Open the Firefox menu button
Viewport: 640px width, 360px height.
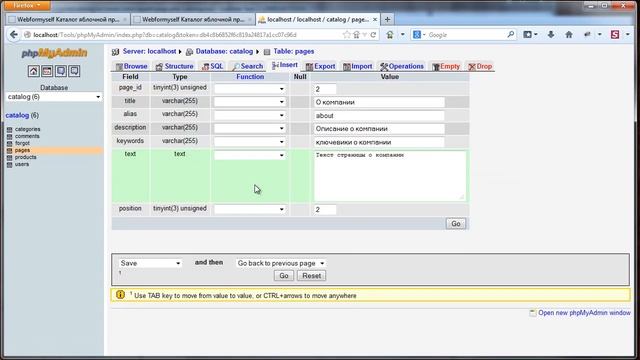click(x=26, y=5)
